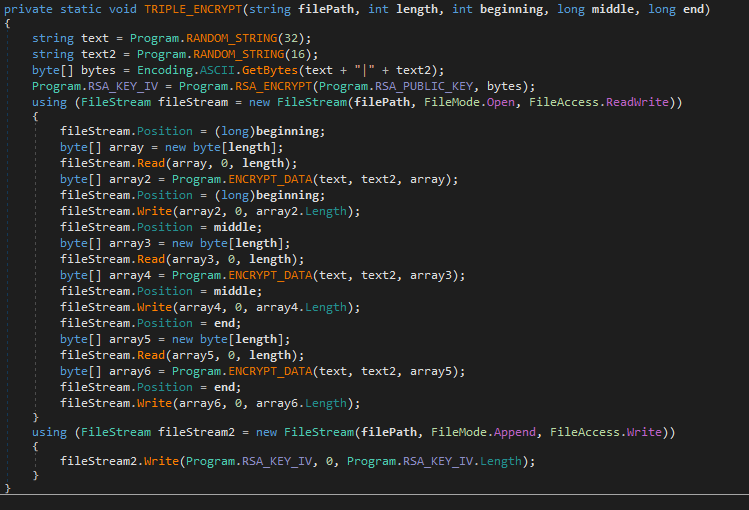This screenshot has width=749, height=510.
Task: Click fileStream2 in the second using statement
Action: [x=197, y=432]
